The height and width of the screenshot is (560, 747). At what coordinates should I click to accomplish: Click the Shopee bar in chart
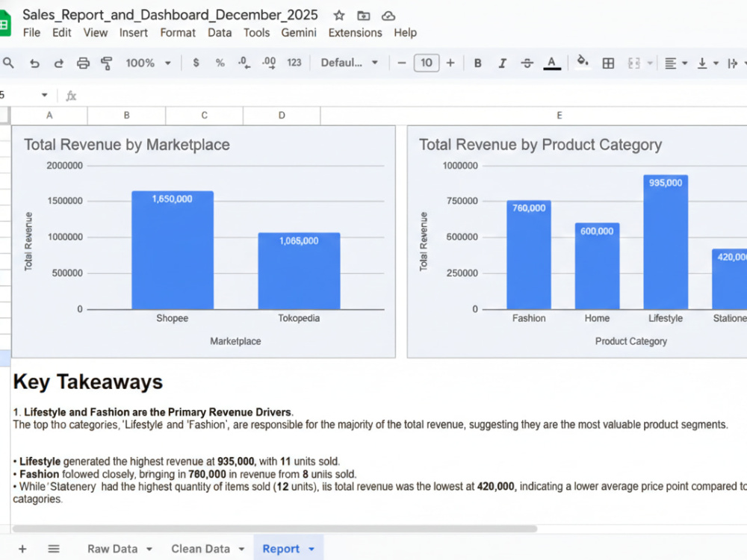173,250
